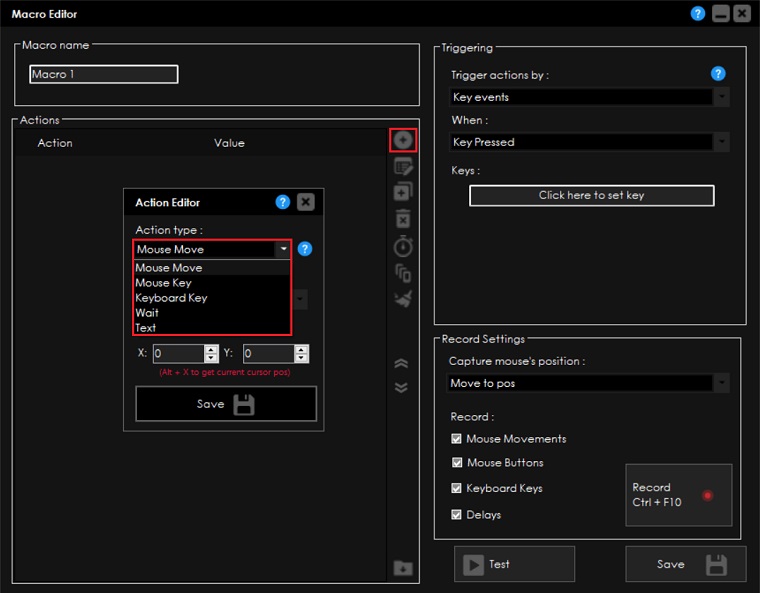Image resolution: width=760 pixels, height=593 pixels.
Task: Click the Action column header
Action: [x=55, y=143]
